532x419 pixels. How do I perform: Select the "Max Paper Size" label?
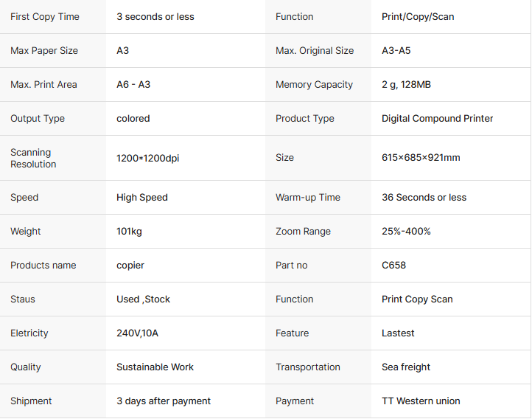pos(44,51)
